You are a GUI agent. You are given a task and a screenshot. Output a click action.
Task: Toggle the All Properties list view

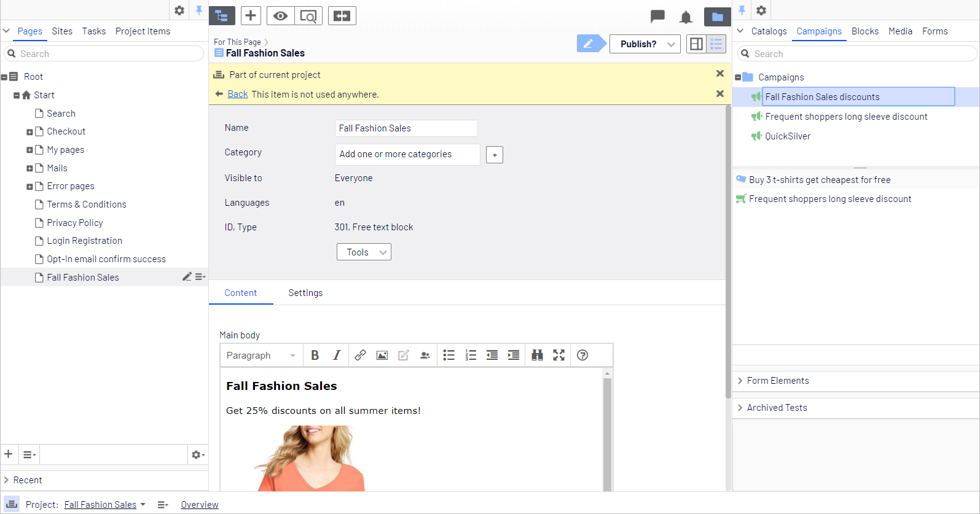[716, 44]
